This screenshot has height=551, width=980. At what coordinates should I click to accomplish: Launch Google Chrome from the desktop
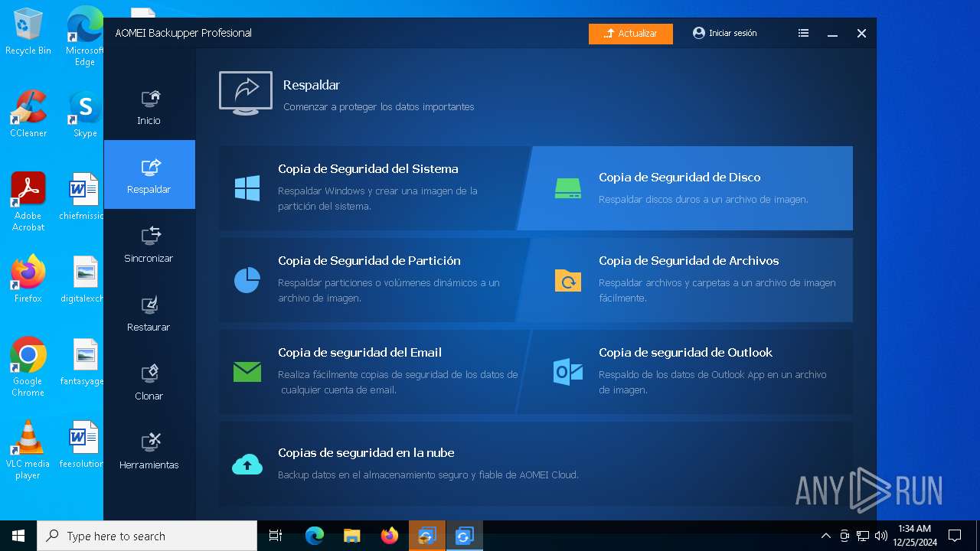click(28, 367)
